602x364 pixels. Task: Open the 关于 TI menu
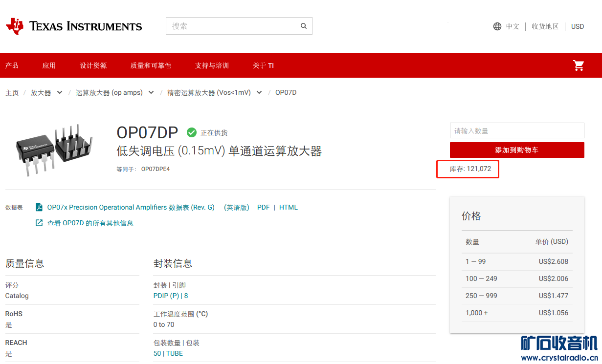click(263, 65)
